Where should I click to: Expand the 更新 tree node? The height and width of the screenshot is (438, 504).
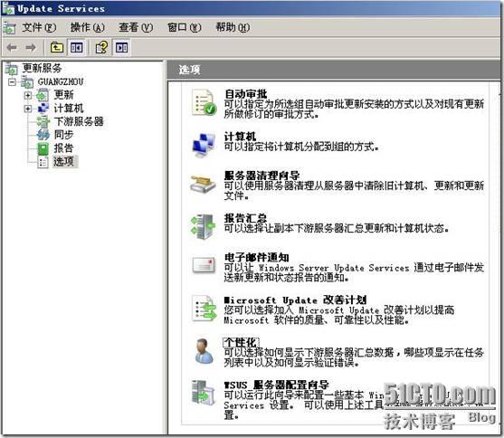[28, 95]
